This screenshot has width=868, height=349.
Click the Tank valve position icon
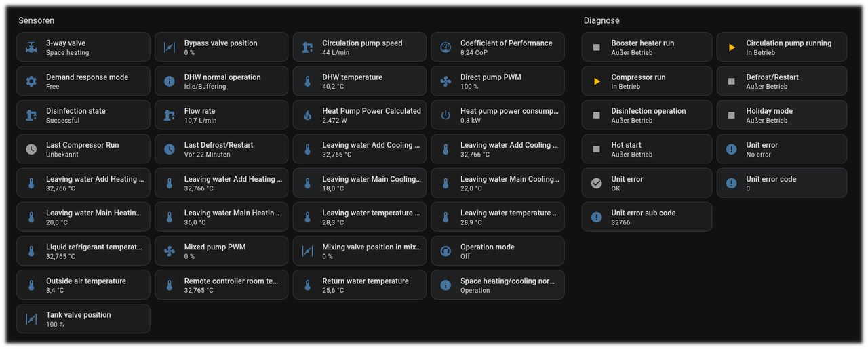pyautogui.click(x=31, y=319)
